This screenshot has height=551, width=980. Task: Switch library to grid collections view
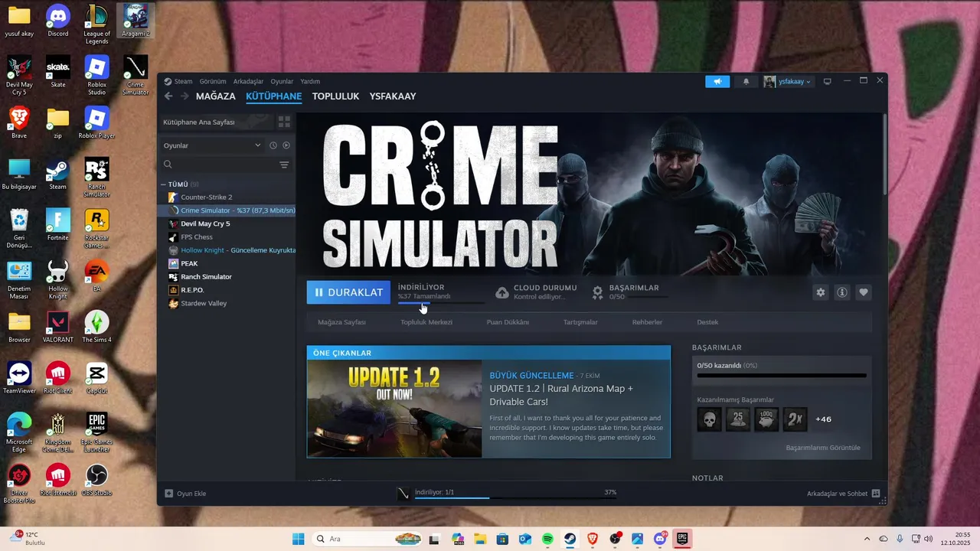click(284, 122)
